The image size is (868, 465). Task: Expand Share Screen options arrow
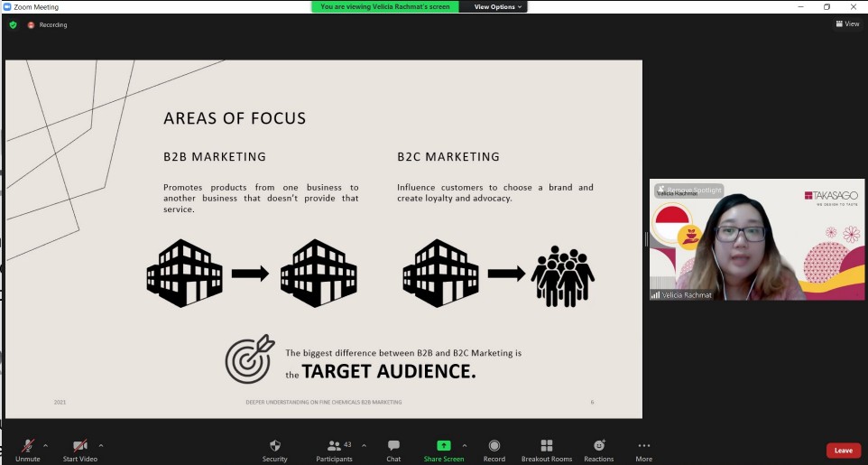(464, 445)
